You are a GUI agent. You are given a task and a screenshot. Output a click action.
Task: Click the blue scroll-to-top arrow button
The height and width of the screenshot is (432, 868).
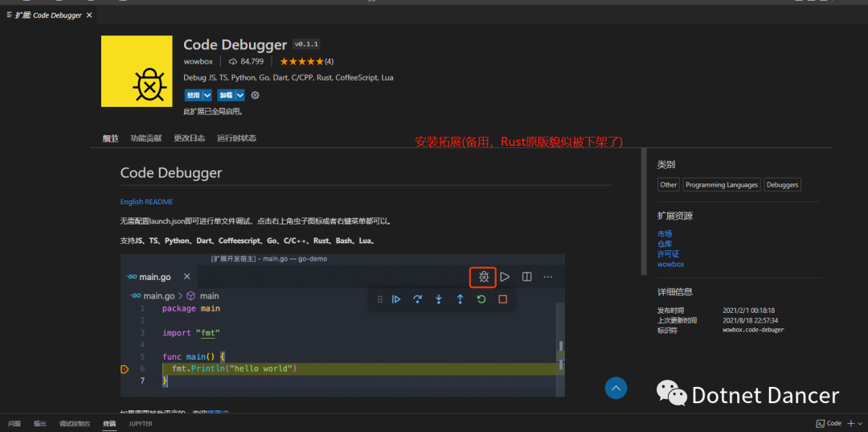click(616, 389)
